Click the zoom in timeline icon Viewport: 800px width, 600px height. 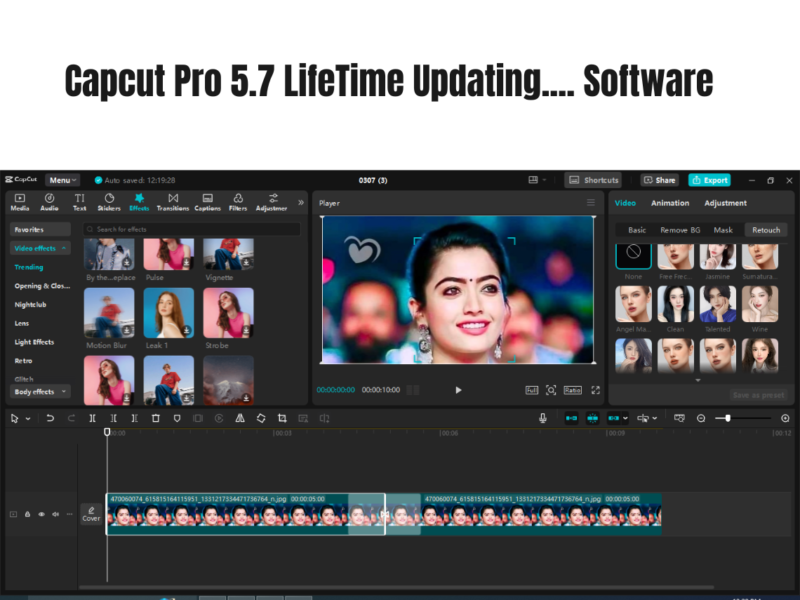click(x=785, y=418)
